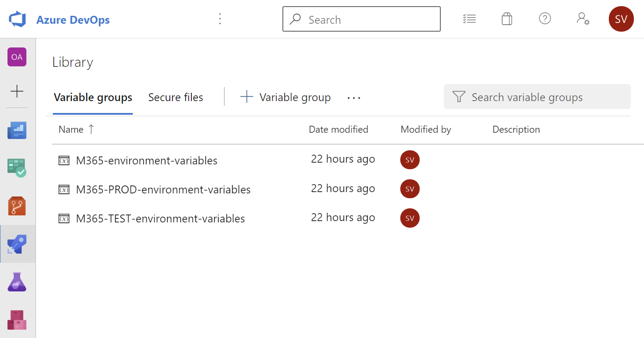Select the Variable groups tab
The width and height of the screenshot is (644, 338).
[93, 98]
